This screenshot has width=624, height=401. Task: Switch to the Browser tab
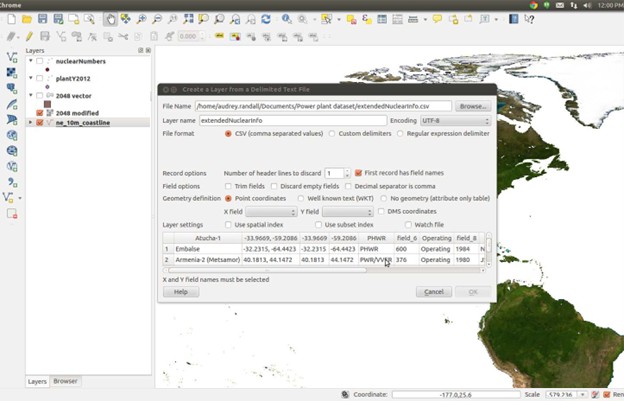tap(65, 381)
